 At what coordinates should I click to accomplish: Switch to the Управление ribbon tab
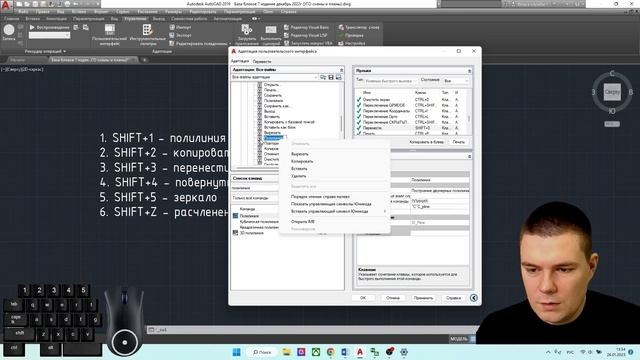click(136, 19)
